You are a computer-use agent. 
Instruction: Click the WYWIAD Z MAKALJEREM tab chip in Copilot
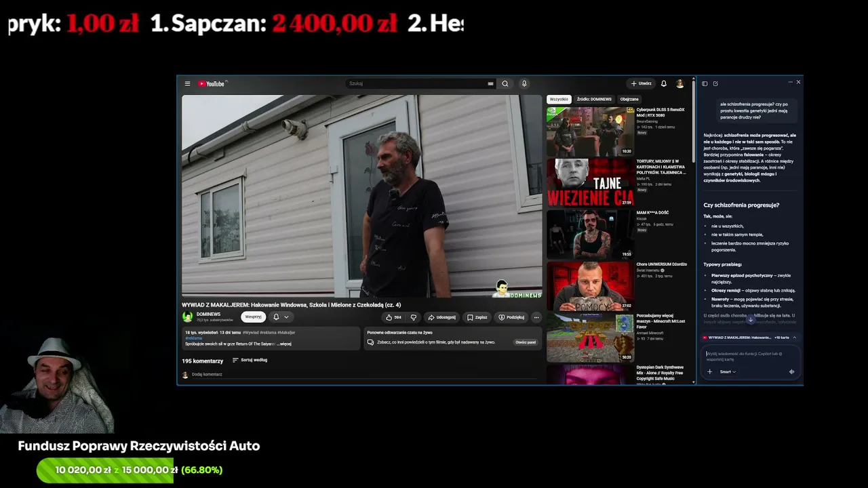(736, 338)
